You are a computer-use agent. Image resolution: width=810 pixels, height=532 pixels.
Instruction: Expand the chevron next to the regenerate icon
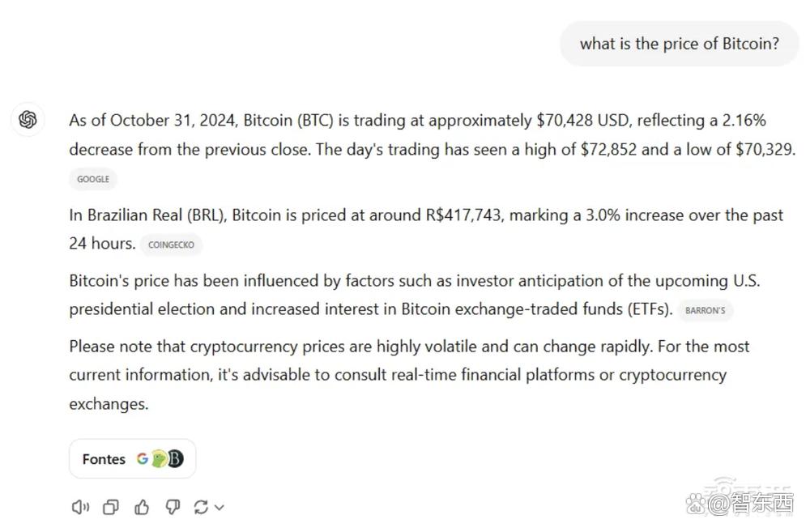(219, 508)
